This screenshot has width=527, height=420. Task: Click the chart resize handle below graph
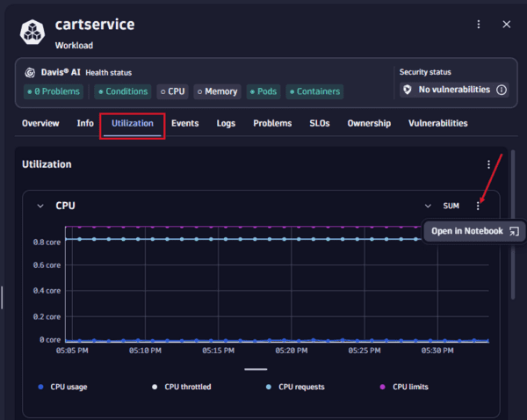coord(256,369)
